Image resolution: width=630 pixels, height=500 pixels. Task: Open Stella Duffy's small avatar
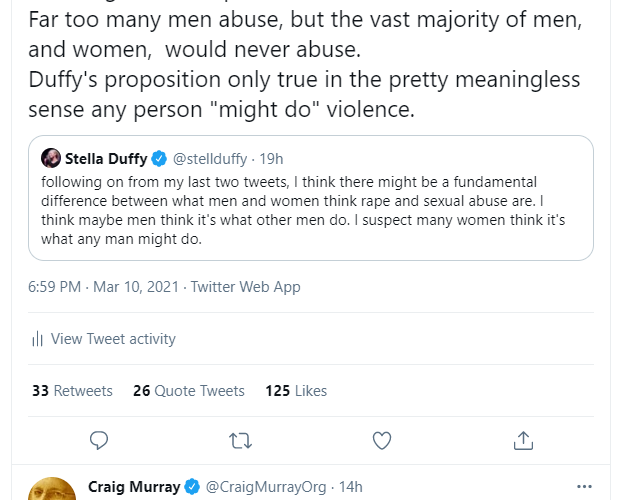(x=50, y=158)
